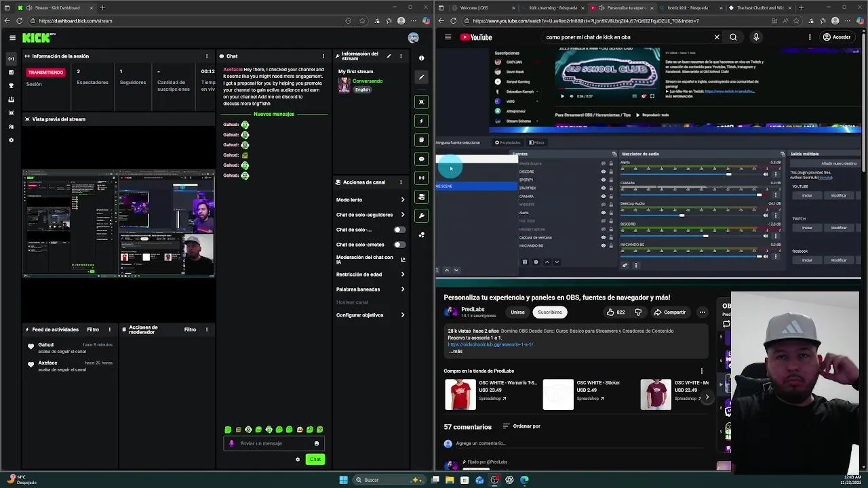Toggle the Chat de solo-... switch
Viewport: 868px width, 488px height.
coord(399,230)
